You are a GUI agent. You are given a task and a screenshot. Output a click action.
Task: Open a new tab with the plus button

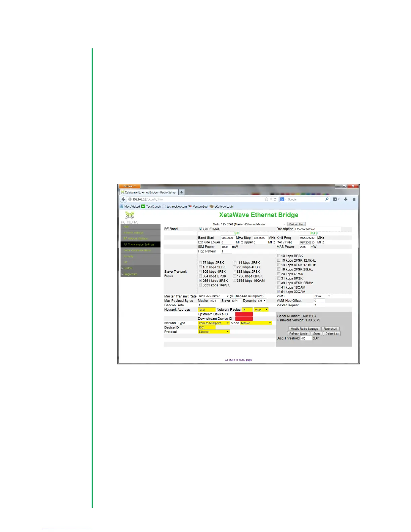coord(181,192)
